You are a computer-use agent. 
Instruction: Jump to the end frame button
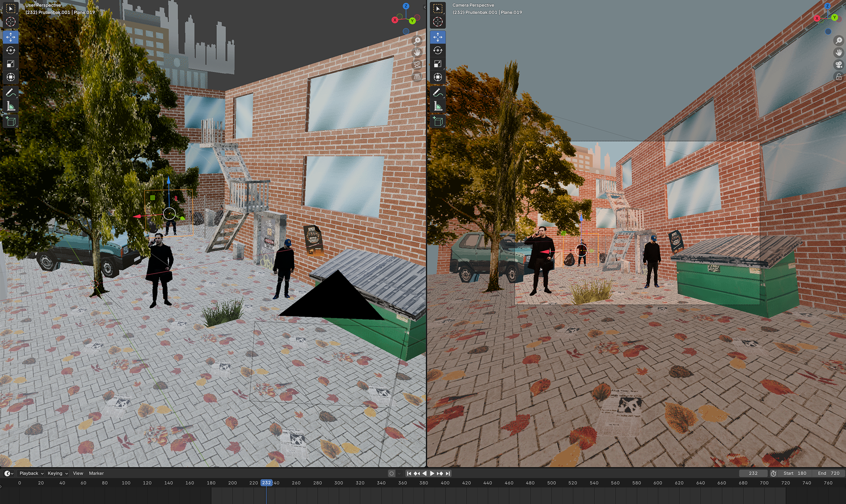pos(448,473)
